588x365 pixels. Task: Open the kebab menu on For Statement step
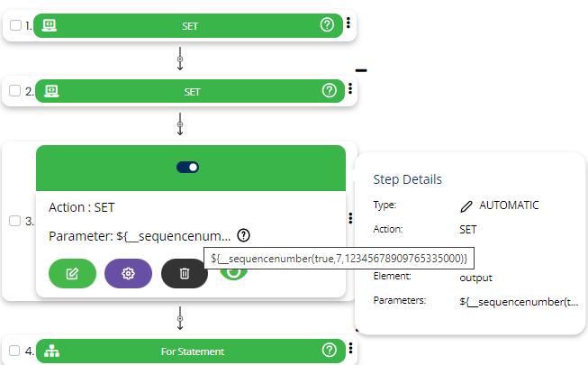pos(348,350)
